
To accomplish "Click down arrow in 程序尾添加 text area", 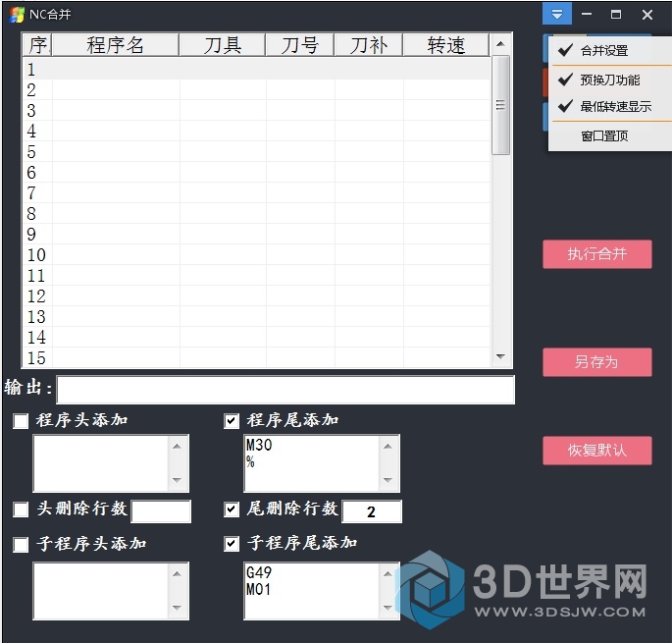I will [388, 480].
